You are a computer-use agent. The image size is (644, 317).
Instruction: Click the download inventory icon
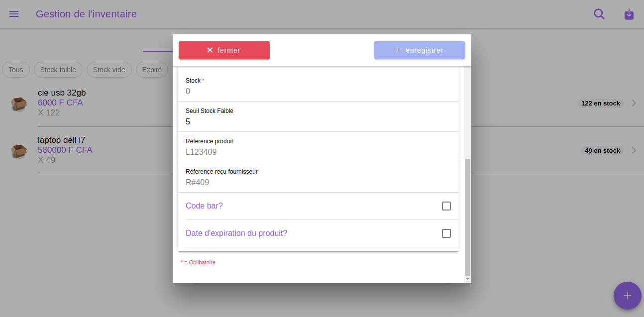pos(629,14)
